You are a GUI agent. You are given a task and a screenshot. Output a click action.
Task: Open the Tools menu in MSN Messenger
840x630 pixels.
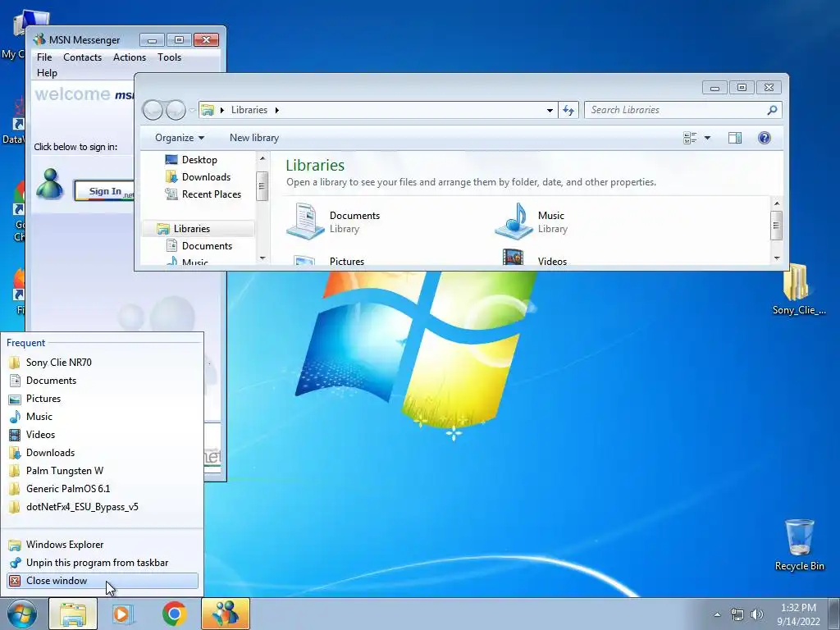click(x=169, y=57)
